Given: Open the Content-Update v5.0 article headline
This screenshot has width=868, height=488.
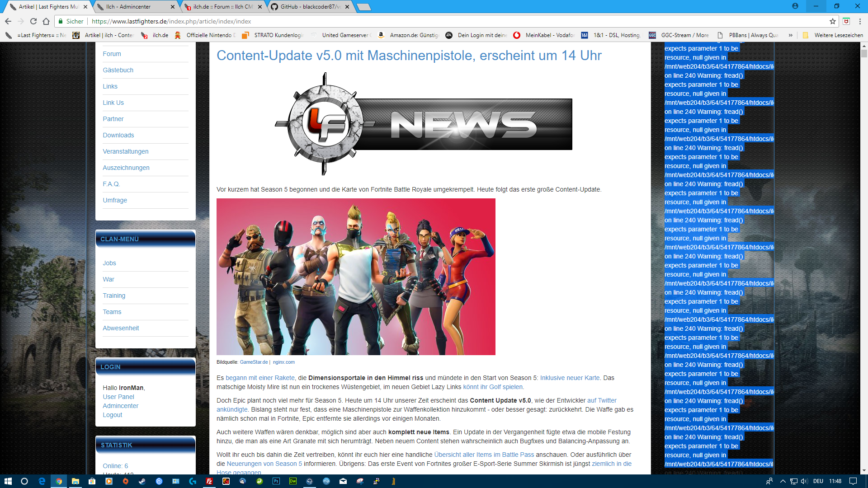Looking at the screenshot, I should tap(409, 55).
